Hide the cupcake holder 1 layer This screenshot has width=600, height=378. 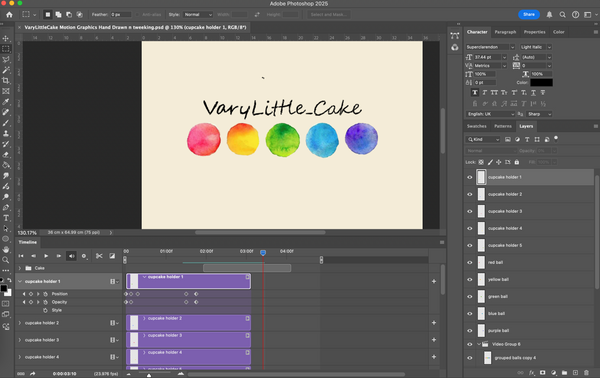[470, 177]
